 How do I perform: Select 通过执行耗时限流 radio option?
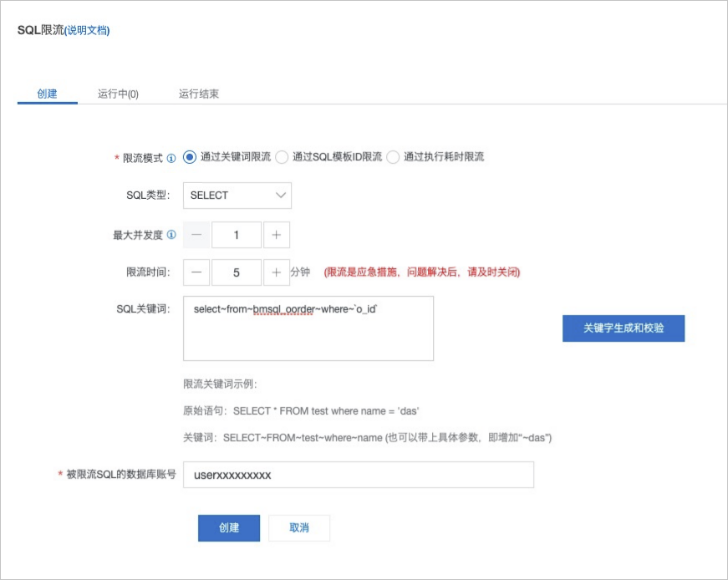[393, 157]
